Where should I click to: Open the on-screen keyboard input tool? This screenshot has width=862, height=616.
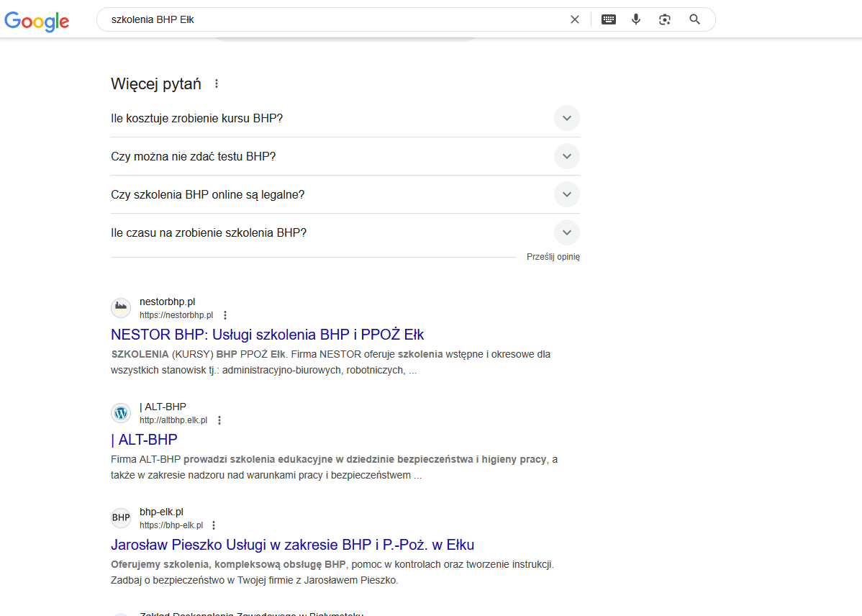pyautogui.click(x=609, y=20)
